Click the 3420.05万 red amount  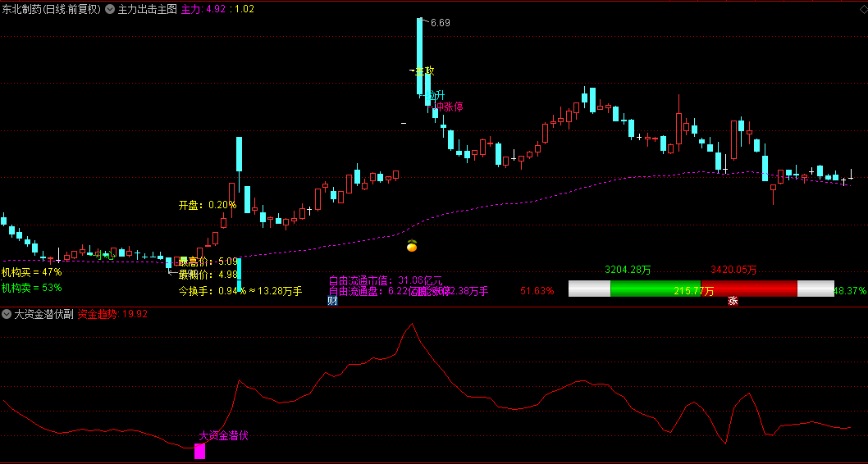pos(733,270)
